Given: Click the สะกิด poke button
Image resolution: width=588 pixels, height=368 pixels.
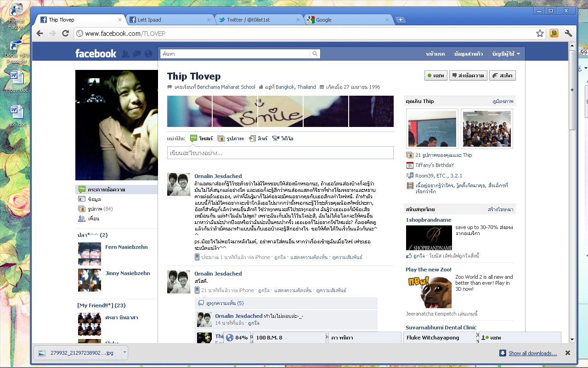Looking at the screenshot, I should coord(502,75).
